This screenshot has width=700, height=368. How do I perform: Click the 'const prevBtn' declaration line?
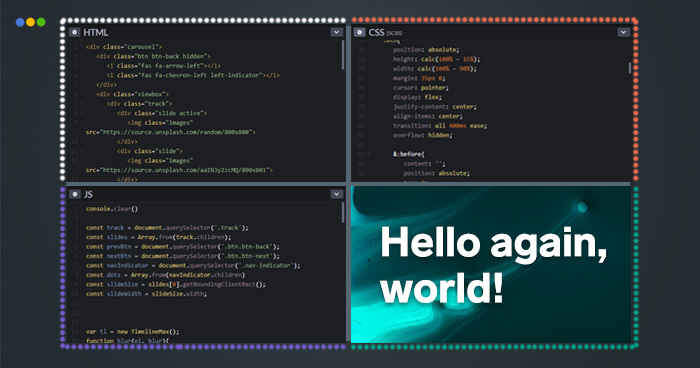183,247
